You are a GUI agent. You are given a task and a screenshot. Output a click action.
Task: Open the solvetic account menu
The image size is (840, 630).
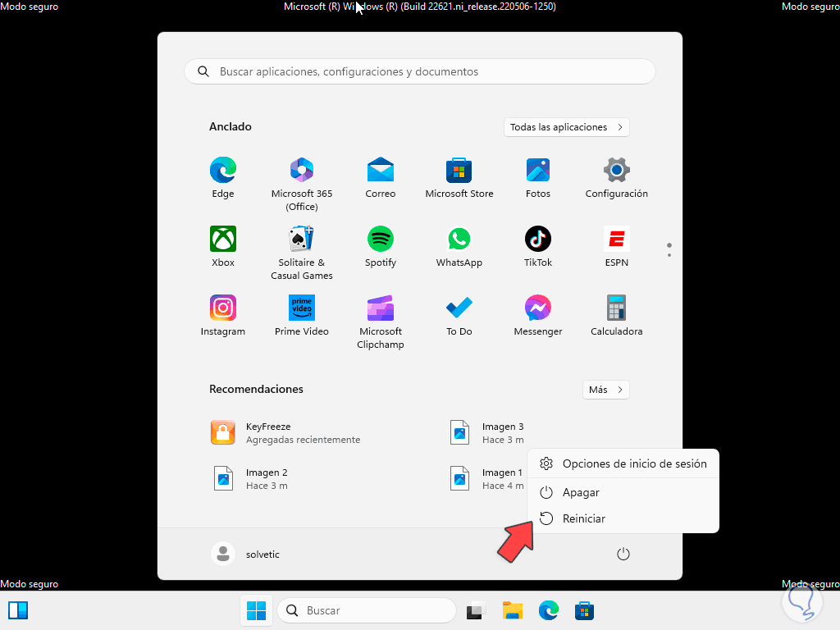click(246, 554)
